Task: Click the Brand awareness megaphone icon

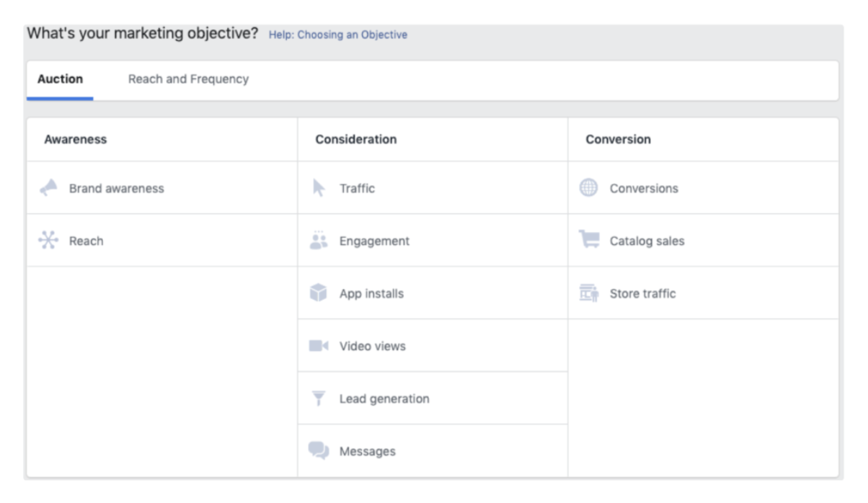Action: (48, 188)
